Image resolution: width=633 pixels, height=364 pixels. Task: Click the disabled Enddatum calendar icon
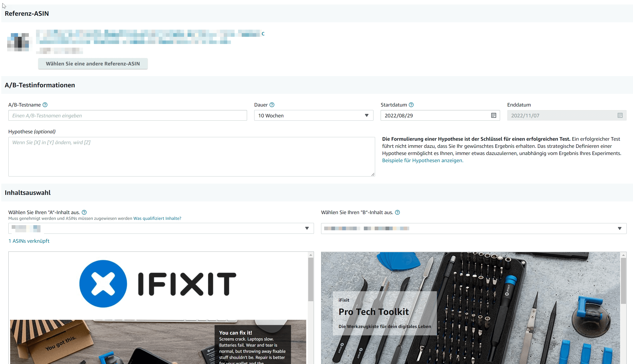(x=620, y=115)
